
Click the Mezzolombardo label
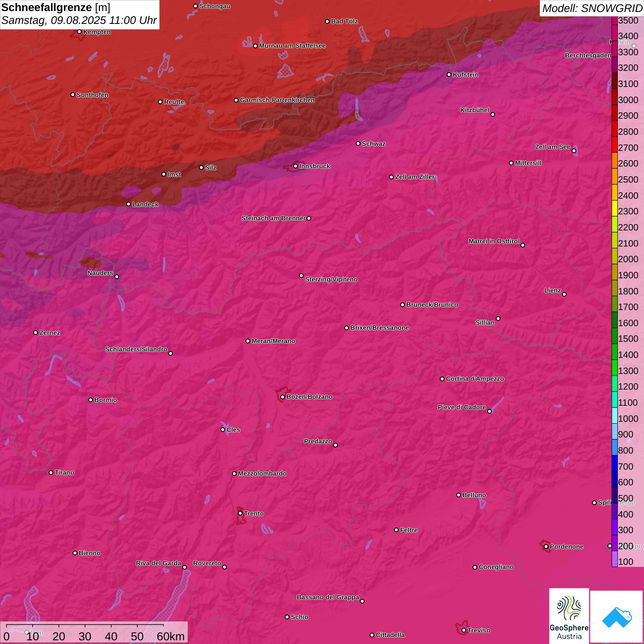click(x=262, y=473)
